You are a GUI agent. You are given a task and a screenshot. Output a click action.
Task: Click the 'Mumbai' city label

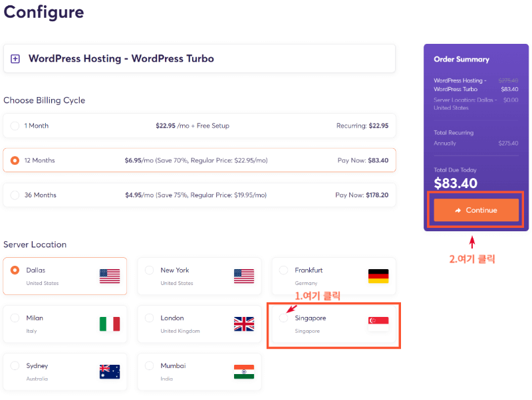point(173,365)
